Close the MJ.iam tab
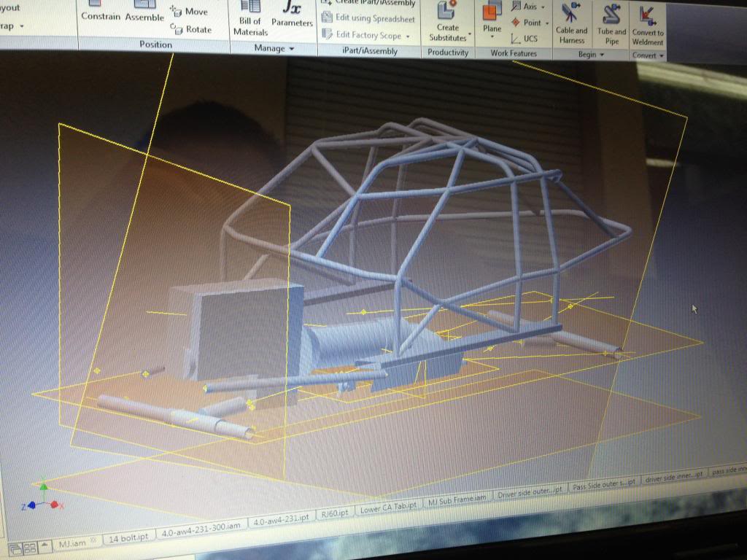 (x=93, y=542)
